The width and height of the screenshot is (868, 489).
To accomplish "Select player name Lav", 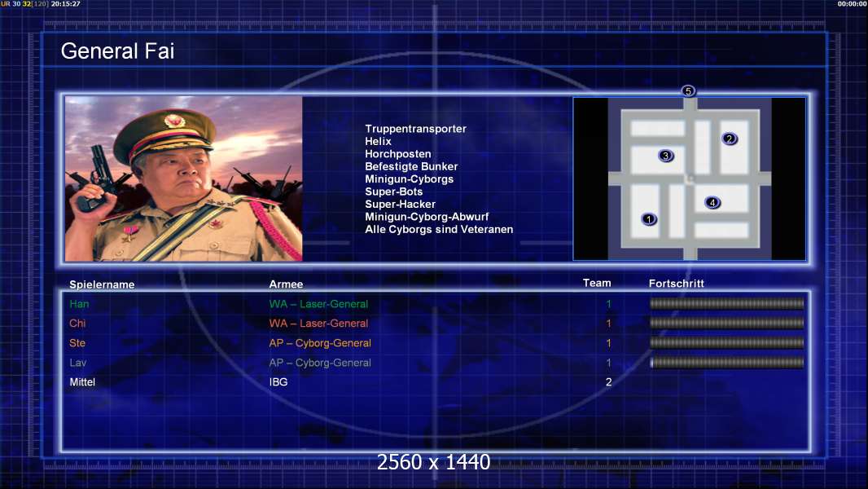I will [x=78, y=363].
